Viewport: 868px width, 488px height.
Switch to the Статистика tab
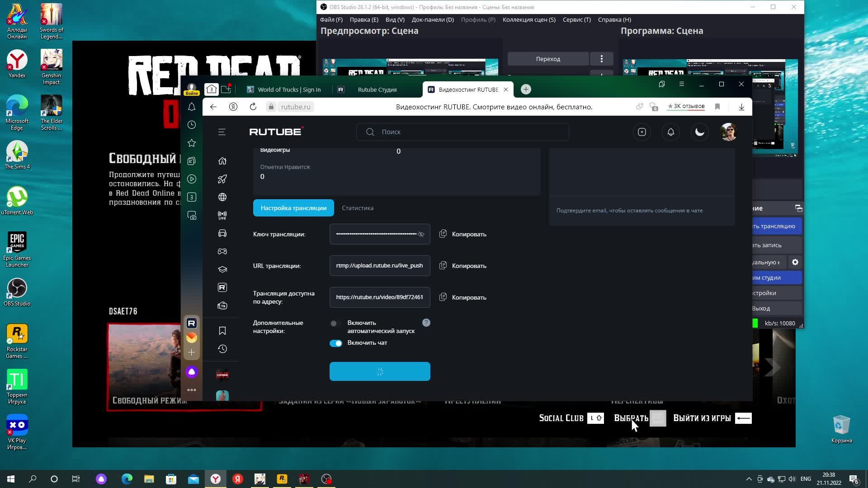pyautogui.click(x=357, y=208)
